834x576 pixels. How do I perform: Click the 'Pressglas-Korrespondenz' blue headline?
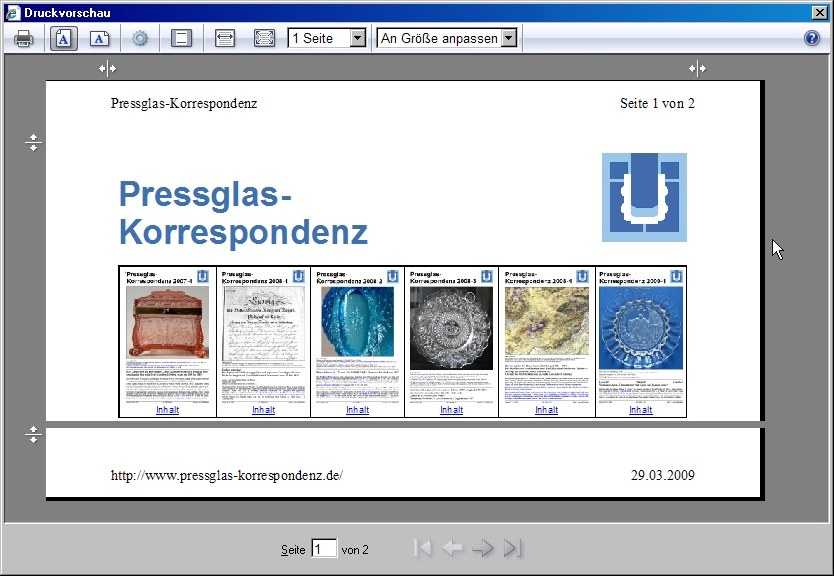click(243, 212)
